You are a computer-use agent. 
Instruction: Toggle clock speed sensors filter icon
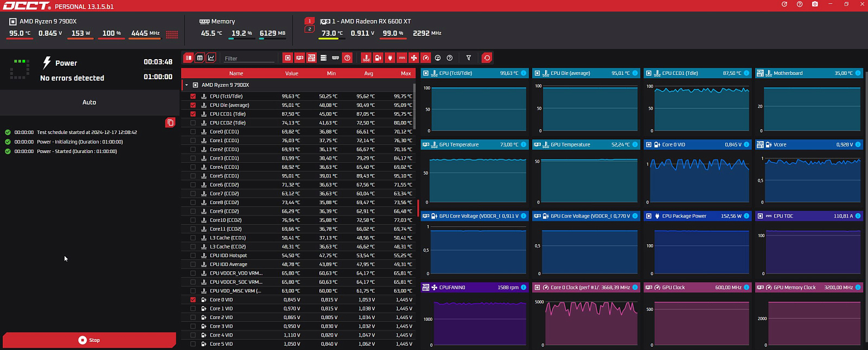pos(426,58)
